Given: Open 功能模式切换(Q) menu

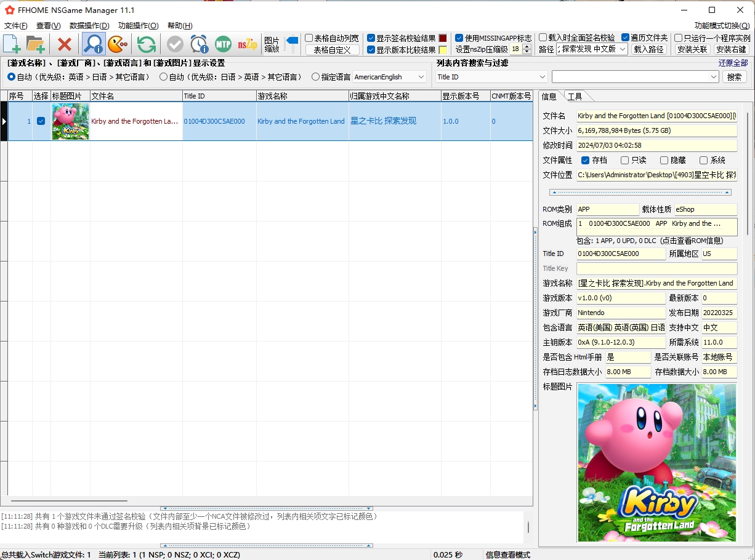Looking at the screenshot, I should pyautogui.click(x=722, y=26).
